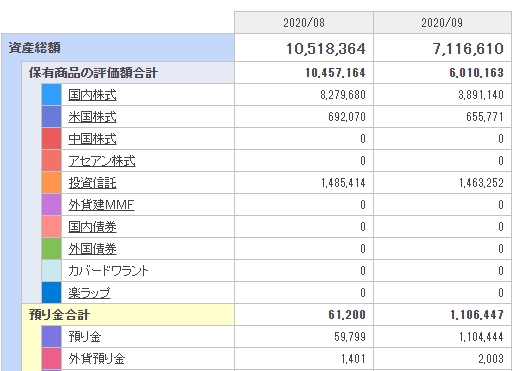The height and width of the screenshot is (371, 516).
Task: Open the アセアン株式 link
Action: [x=102, y=161]
